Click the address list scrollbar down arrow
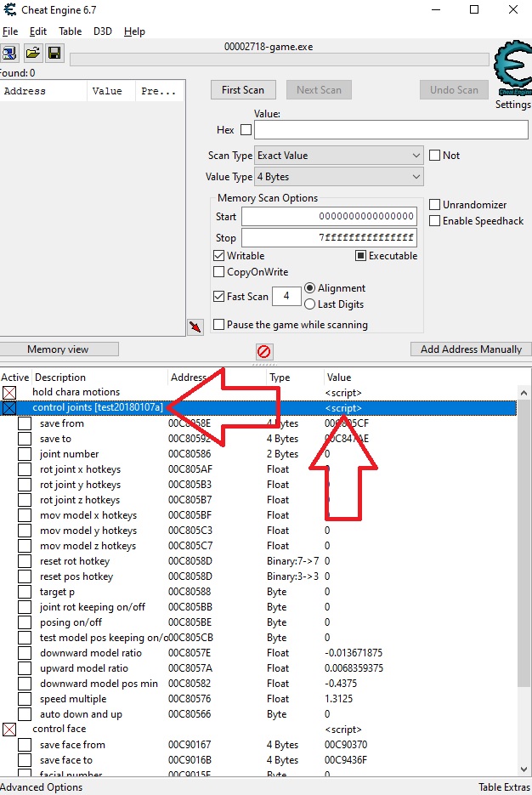532x795 pixels. [524, 769]
